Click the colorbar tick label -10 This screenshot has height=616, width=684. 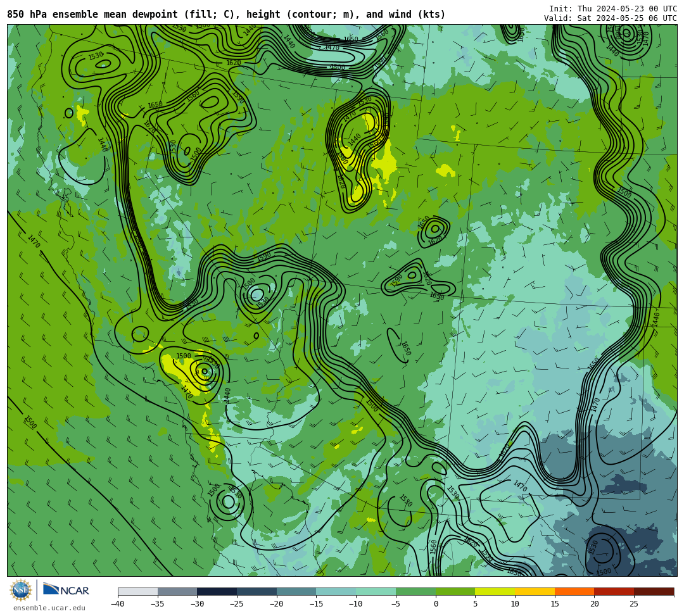355,604
